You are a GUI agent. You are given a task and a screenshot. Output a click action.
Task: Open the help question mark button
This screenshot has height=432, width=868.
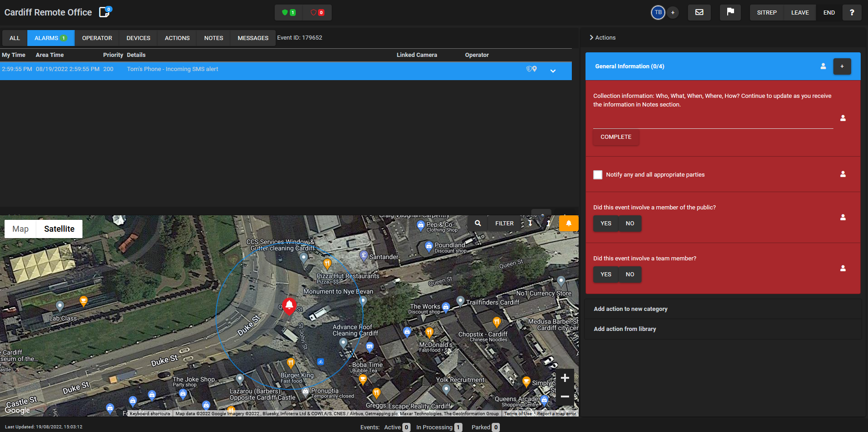(x=852, y=12)
